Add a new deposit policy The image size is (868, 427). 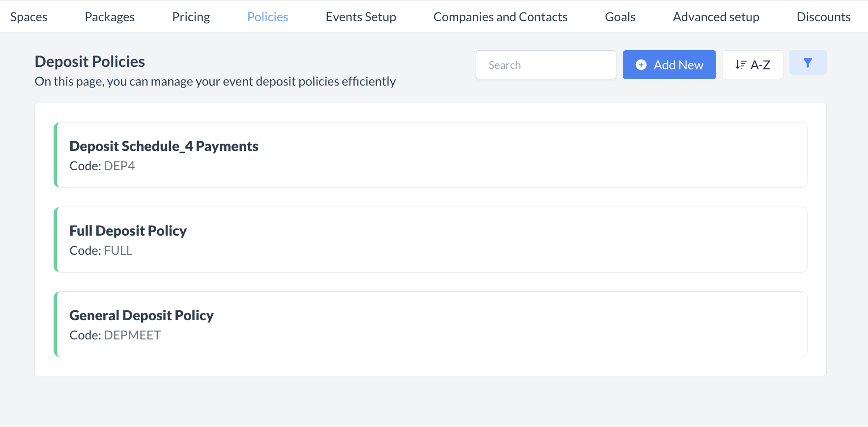tap(669, 65)
